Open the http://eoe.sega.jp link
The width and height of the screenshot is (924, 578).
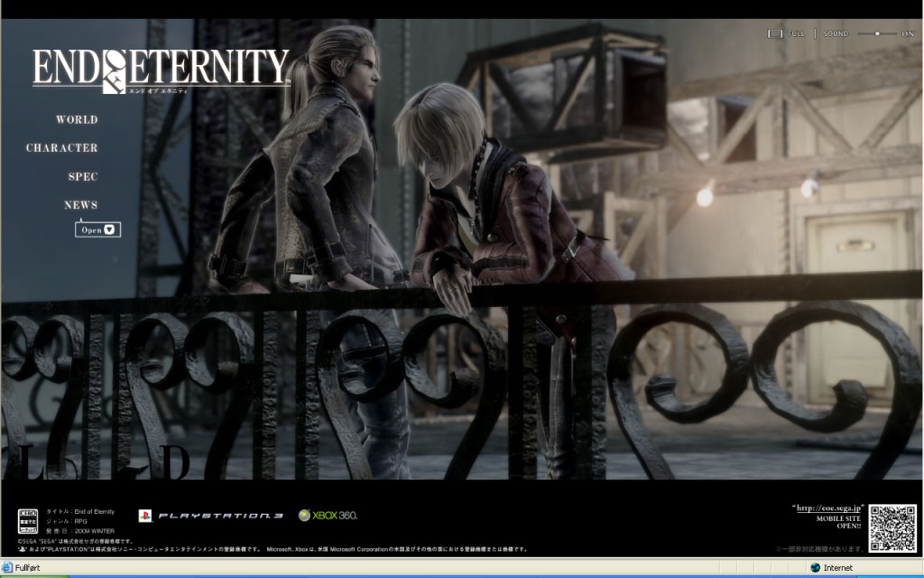click(x=828, y=508)
